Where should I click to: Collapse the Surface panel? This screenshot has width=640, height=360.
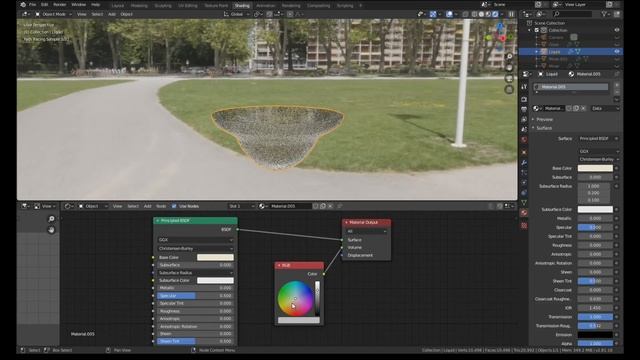[x=544, y=128]
